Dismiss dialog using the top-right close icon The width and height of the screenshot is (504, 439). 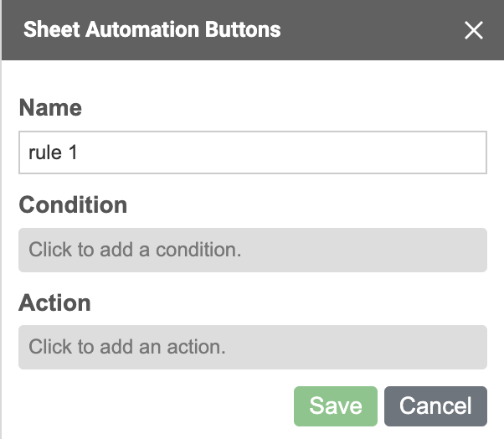coord(474,30)
